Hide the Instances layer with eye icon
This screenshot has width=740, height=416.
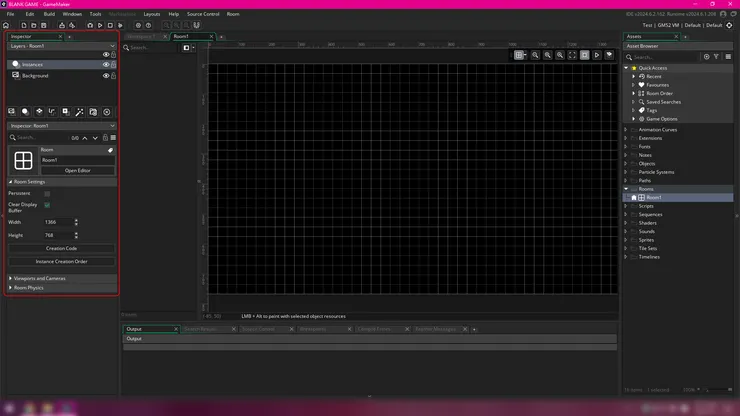coord(105,65)
